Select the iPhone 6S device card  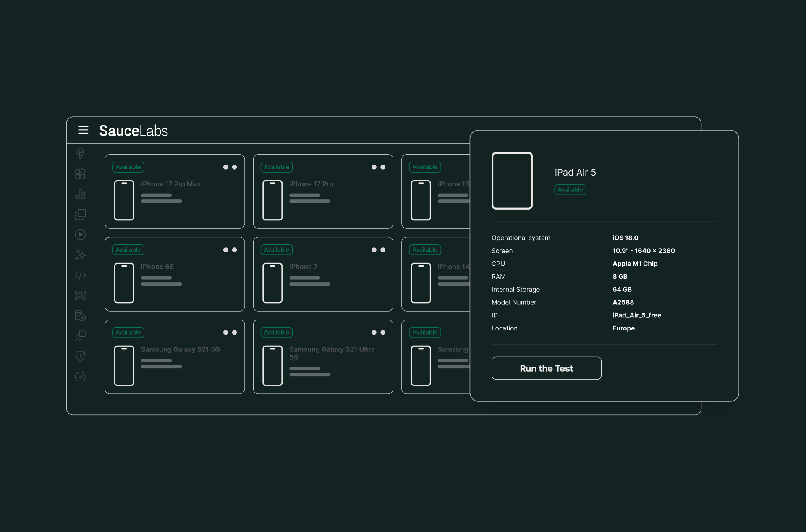[175, 274]
